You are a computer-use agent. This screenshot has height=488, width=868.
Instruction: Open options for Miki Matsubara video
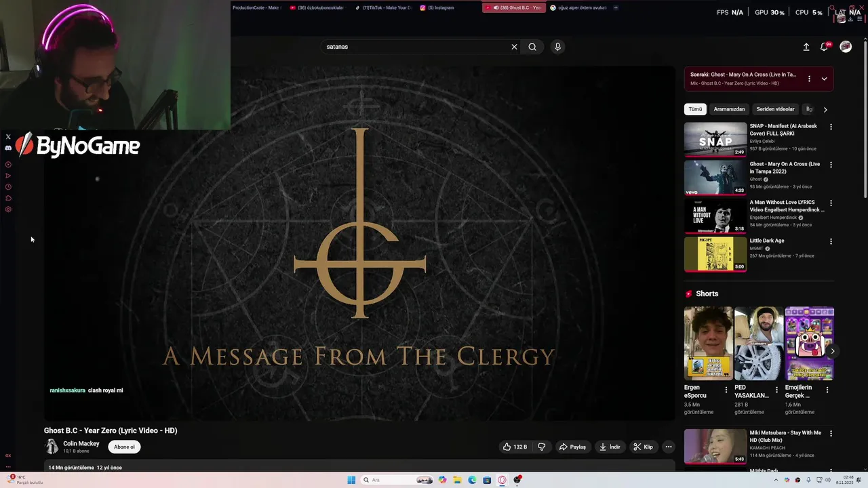pos(831,434)
